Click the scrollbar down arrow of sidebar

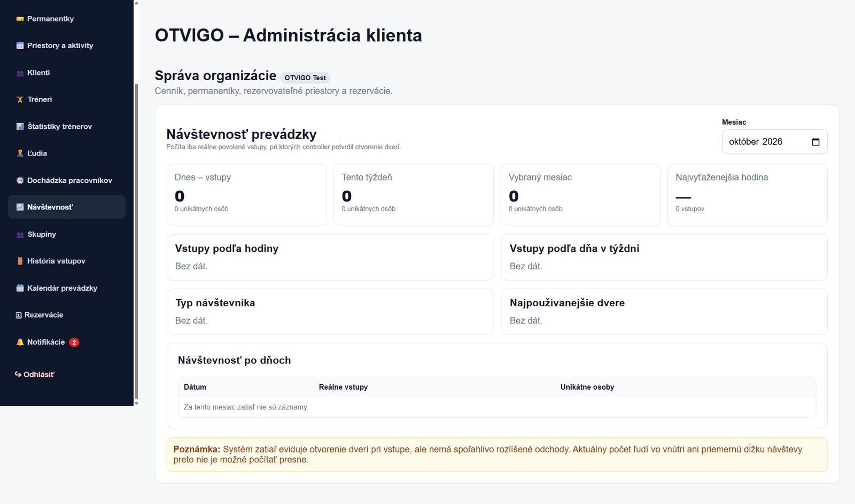tap(136, 403)
